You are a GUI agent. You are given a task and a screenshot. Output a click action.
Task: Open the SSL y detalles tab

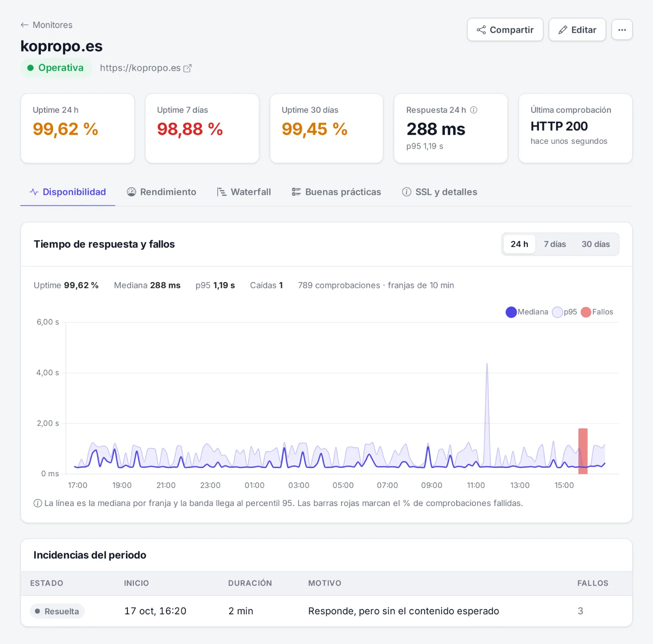[440, 192]
